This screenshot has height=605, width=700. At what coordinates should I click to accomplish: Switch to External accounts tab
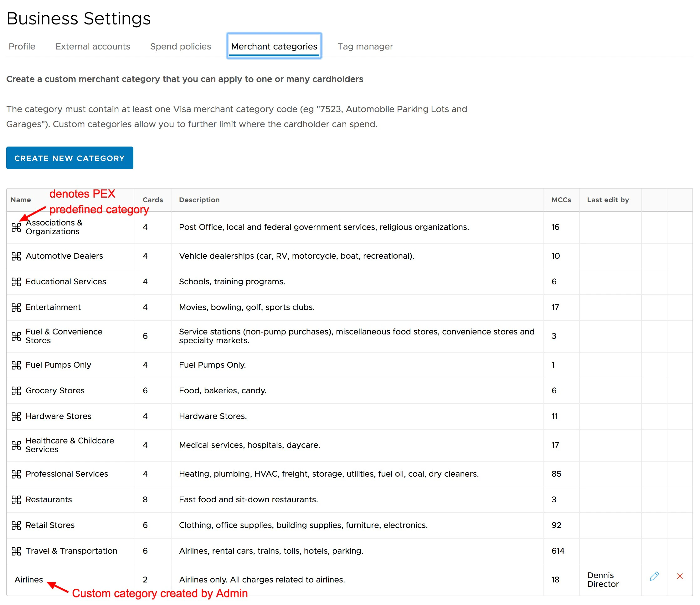[x=93, y=46]
